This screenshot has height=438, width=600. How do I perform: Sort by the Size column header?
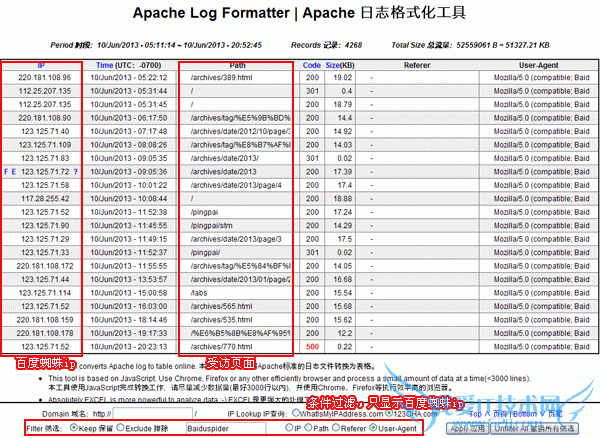(333, 65)
